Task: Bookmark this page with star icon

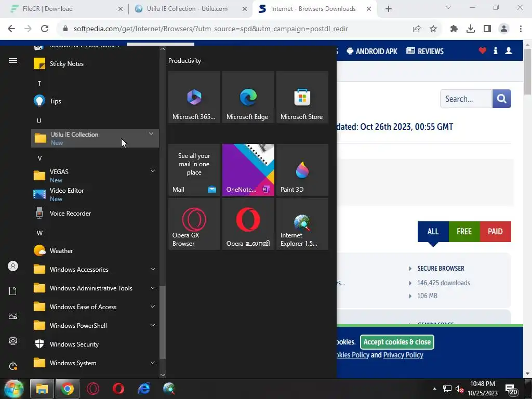Action: click(433, 29)
